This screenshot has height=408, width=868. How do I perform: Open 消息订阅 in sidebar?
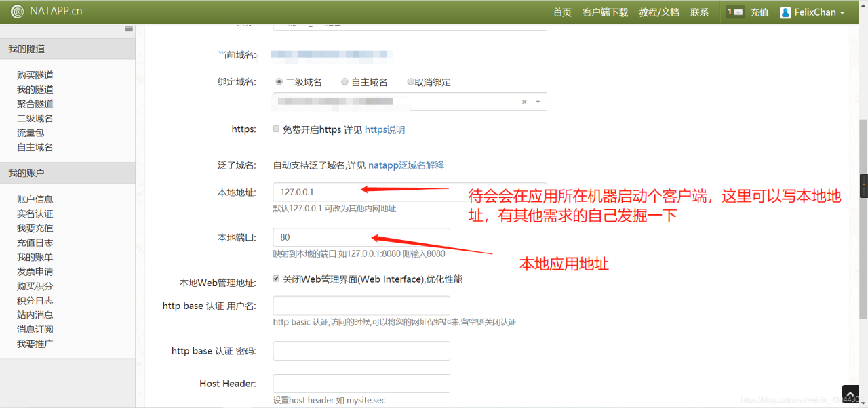tap(35, 329)
